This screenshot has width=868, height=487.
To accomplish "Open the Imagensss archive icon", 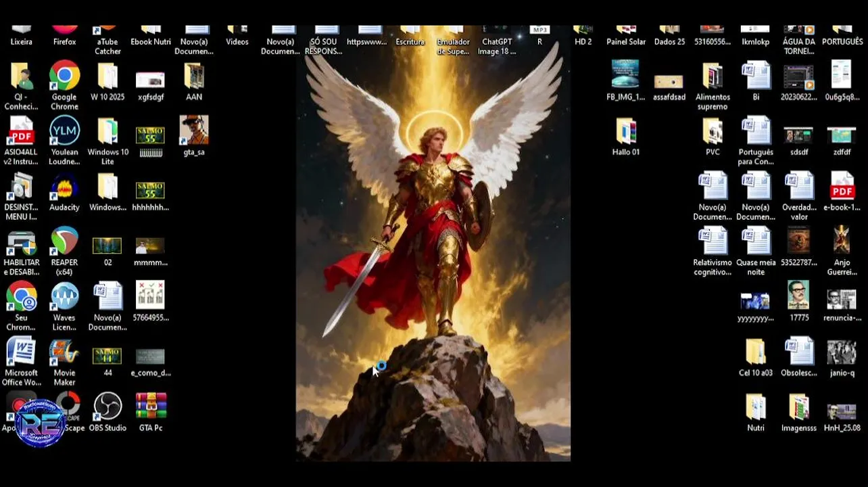I will (x=799, y=407).
